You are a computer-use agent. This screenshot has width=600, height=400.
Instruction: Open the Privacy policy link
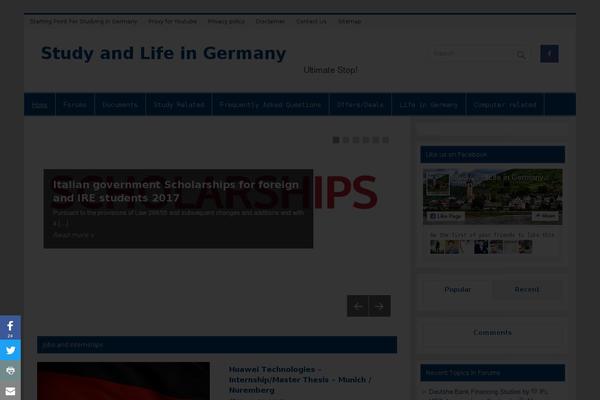click(x=226, y=21)
